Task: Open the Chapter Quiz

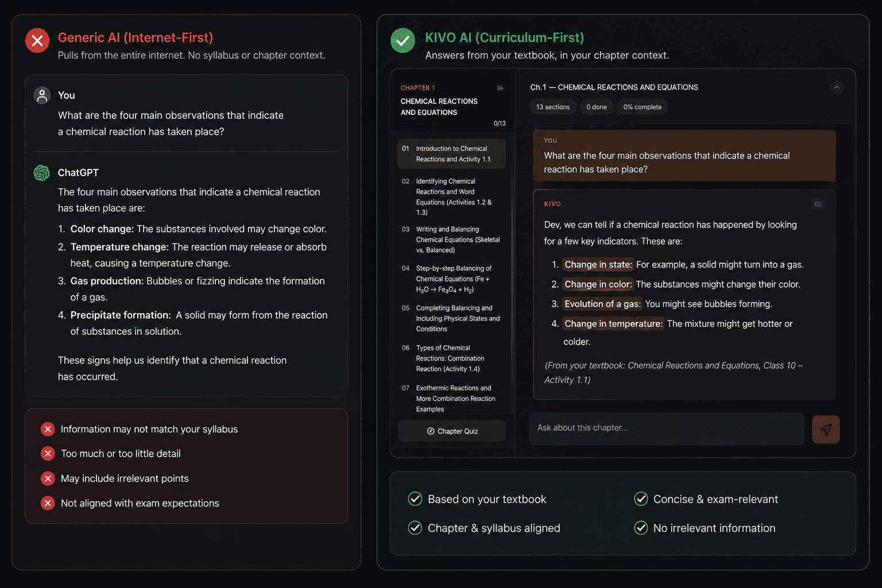Action: pos(452,431)
